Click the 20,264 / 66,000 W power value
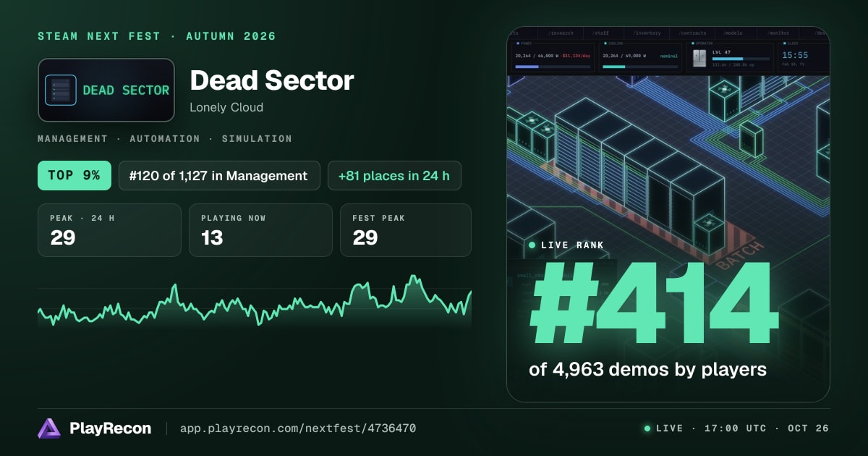Viewport: 868px width, 456px height. click(537, 56)
